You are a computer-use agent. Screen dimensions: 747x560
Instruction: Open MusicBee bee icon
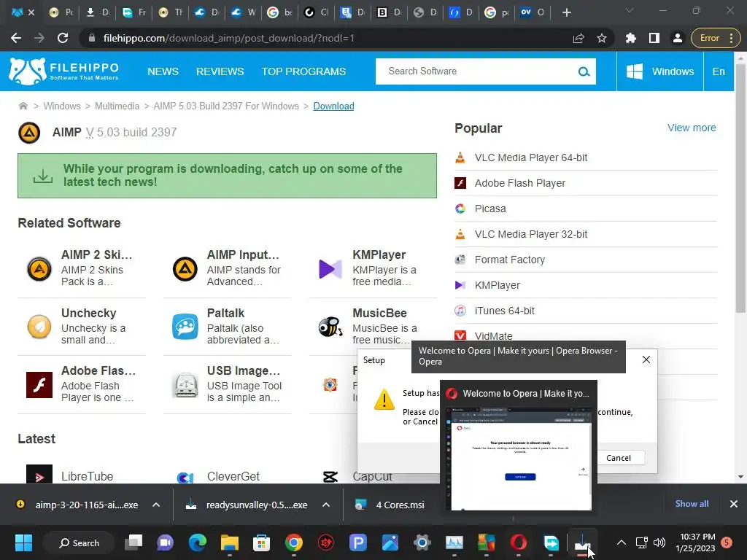pos(330,327)
